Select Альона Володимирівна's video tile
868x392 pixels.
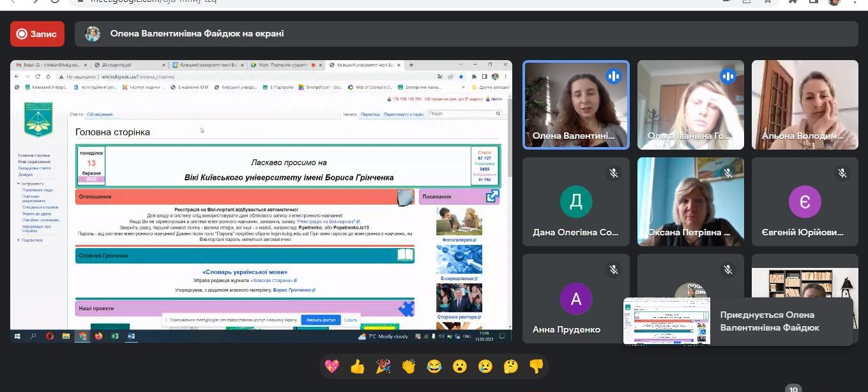(804, 105)
